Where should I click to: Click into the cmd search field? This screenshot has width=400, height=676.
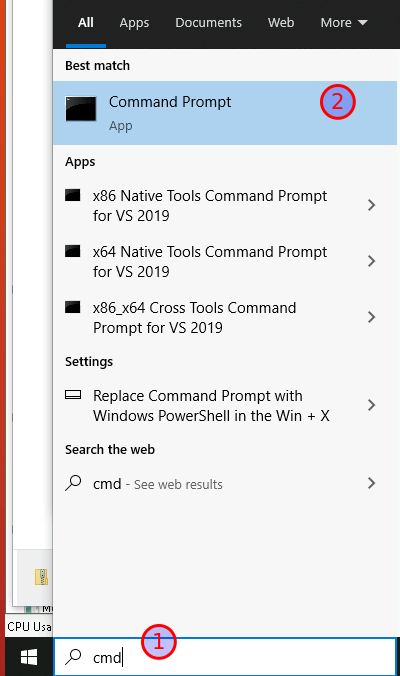point(225,657)
